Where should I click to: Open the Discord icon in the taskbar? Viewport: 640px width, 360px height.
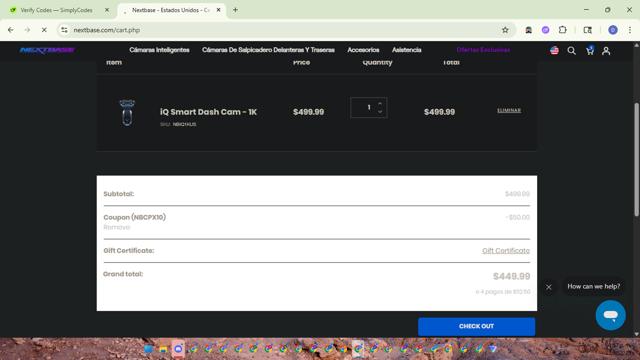[x=178, y=349]
